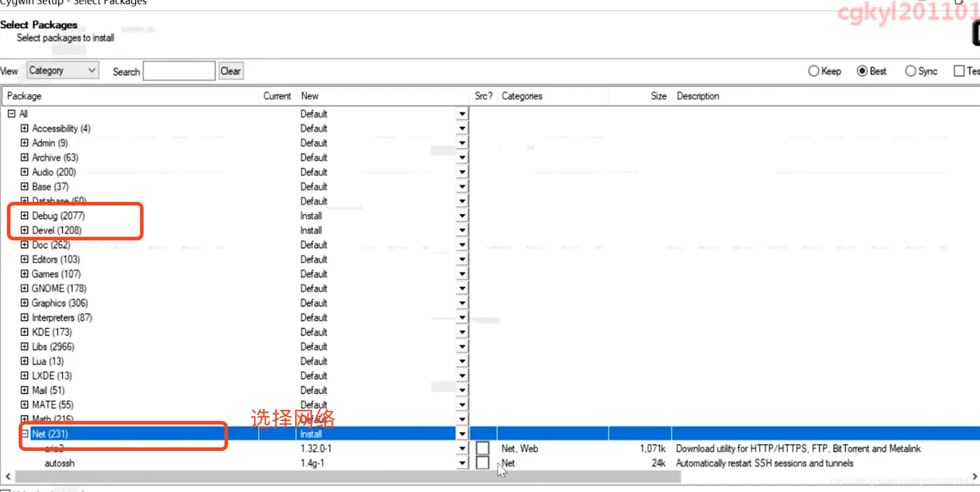Viewport: 980px width, 492px height.
Task: Click the Src? column header
Action: click(484, 96)
